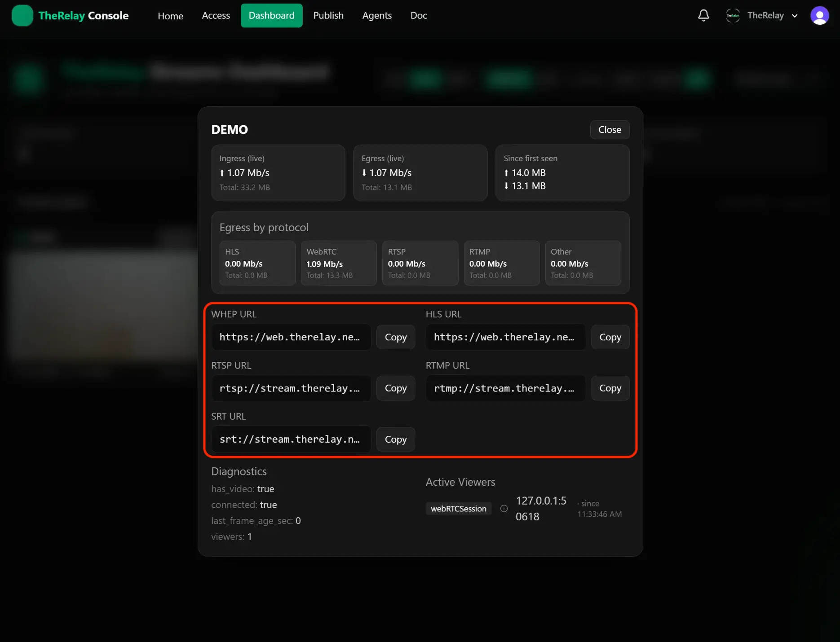Click the 'connected: true' diagnostic line
This screenshot has height=642, width=840.
(x=244, y=505)
